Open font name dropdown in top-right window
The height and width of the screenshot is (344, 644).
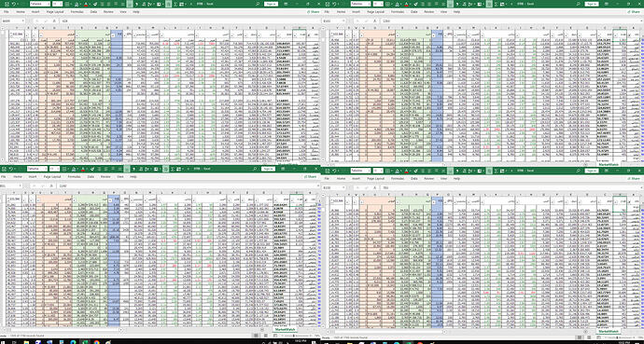(x=370, y=4)
